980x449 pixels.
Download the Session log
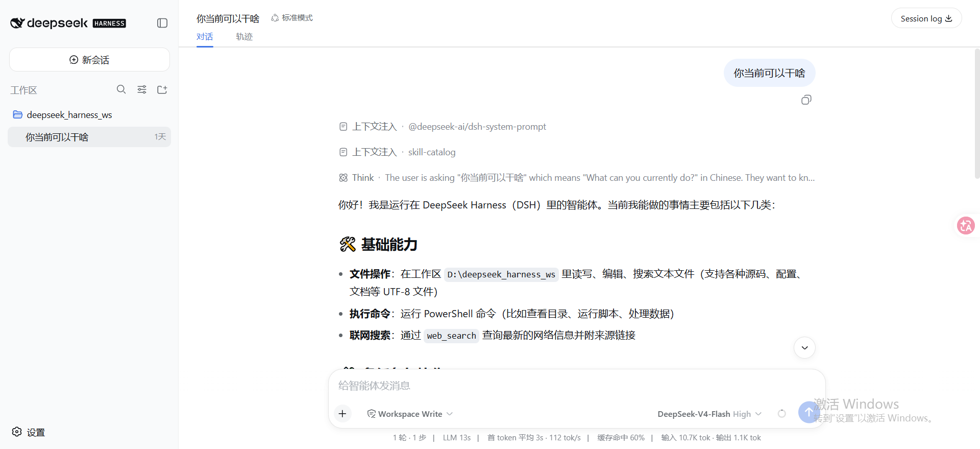point(926,18)
